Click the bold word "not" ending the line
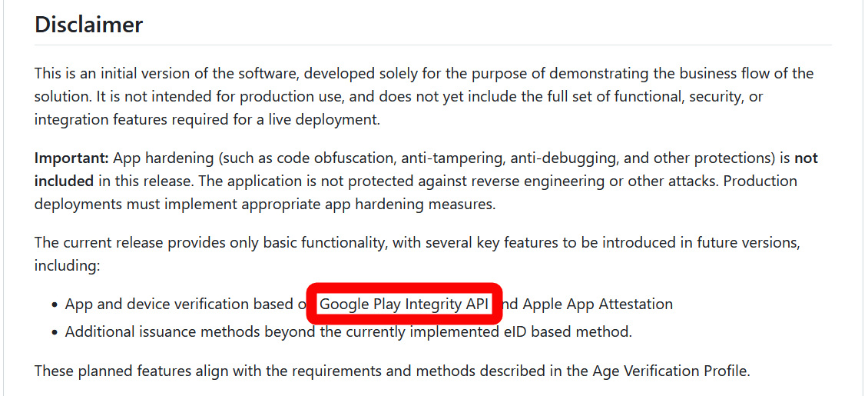 coord(806,158)
